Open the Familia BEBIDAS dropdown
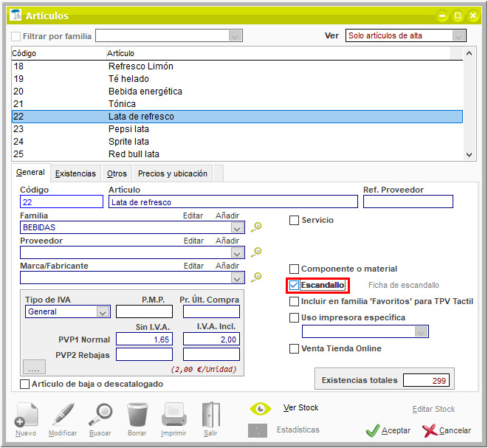The height and width of the screenshot is (448, 488). pyautogui.click(x=236, y=228)
